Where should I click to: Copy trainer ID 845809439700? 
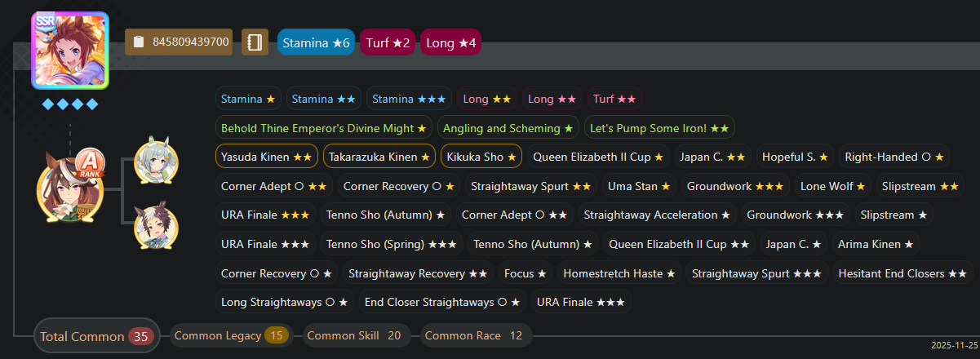[180, 42]
